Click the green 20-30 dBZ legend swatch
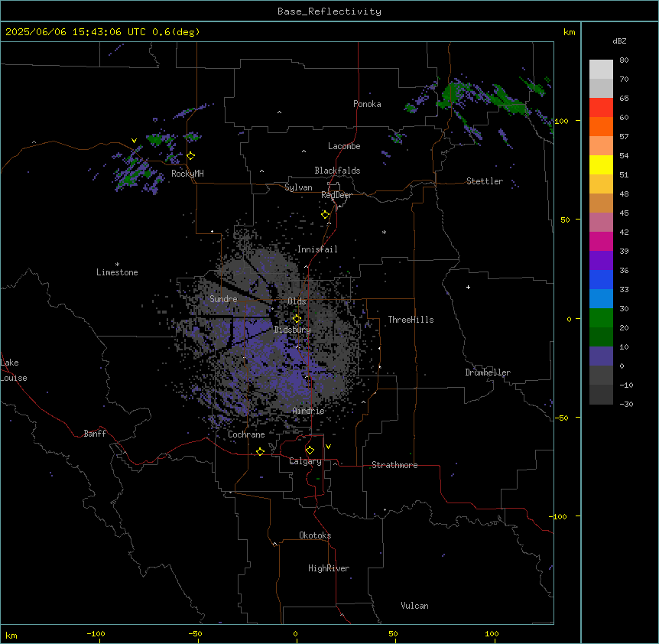Screen dimensions: 659x644 tap(601, 318)
